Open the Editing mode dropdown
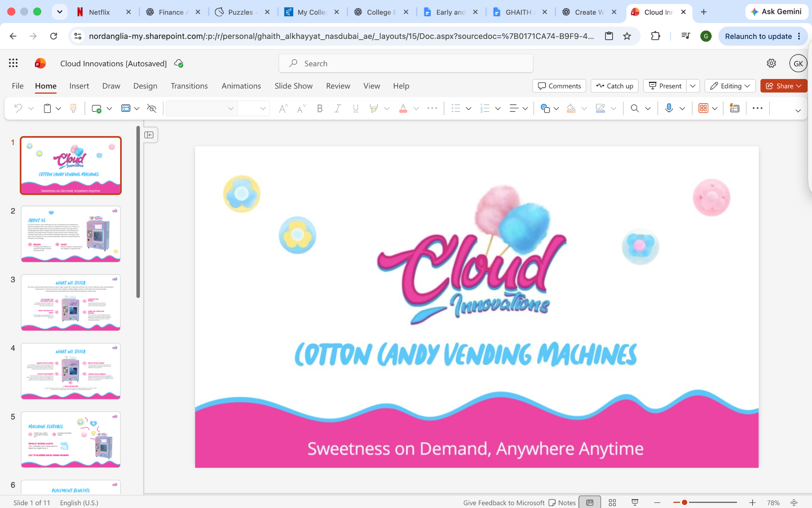812x508 pixels. click(730, 86)
